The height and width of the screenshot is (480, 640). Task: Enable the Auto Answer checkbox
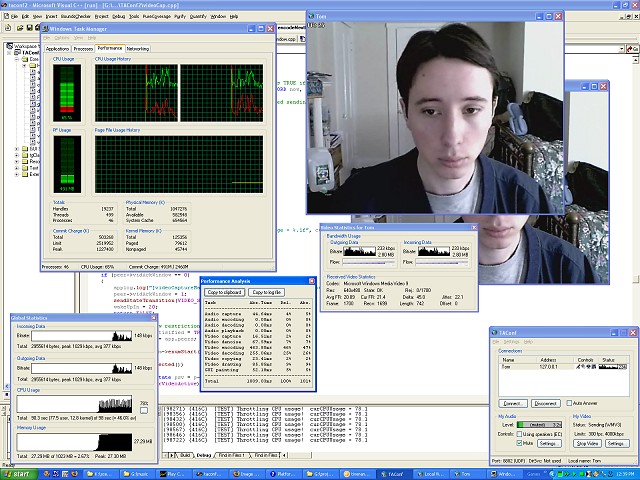coord(569,403)
